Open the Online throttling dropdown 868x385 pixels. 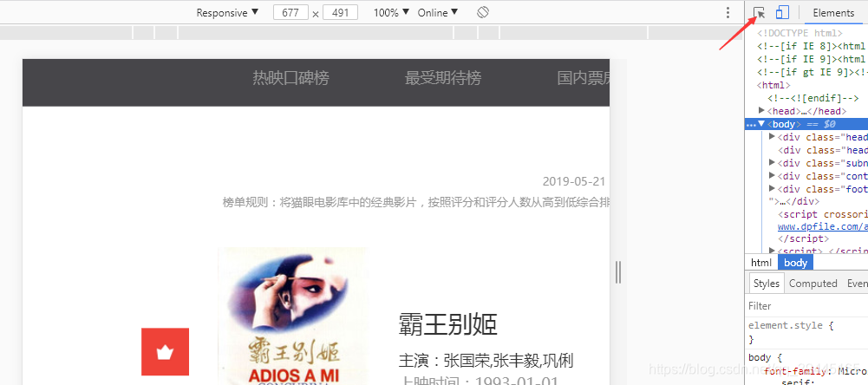point(438,12)
